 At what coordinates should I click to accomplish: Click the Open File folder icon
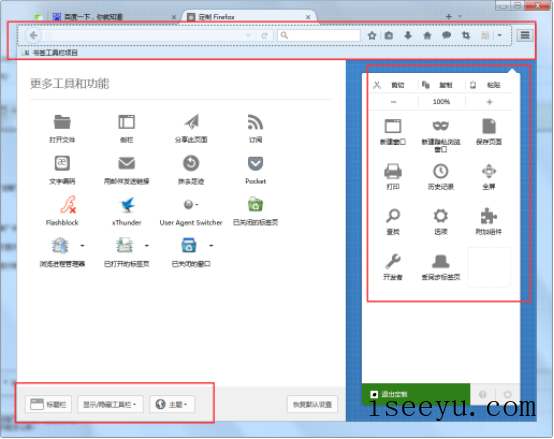pos(62,123)
